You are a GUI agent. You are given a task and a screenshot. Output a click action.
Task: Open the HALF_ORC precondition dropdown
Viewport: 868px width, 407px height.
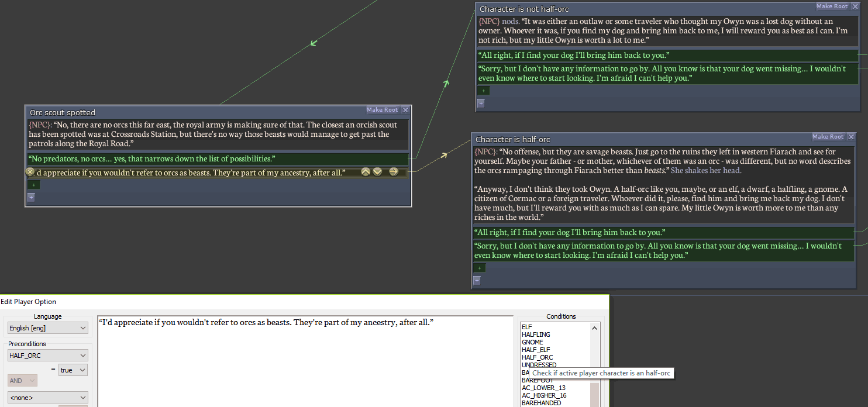[x=47, y=356]
